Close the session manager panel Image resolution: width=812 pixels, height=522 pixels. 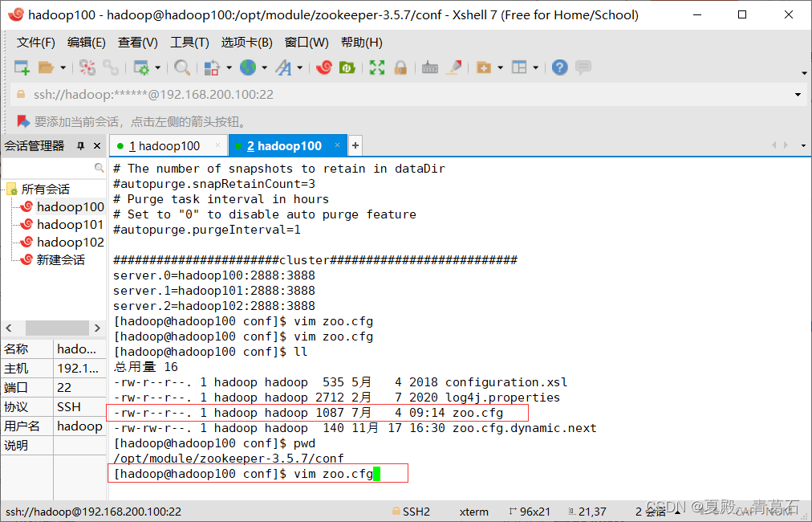coord(97,146)
